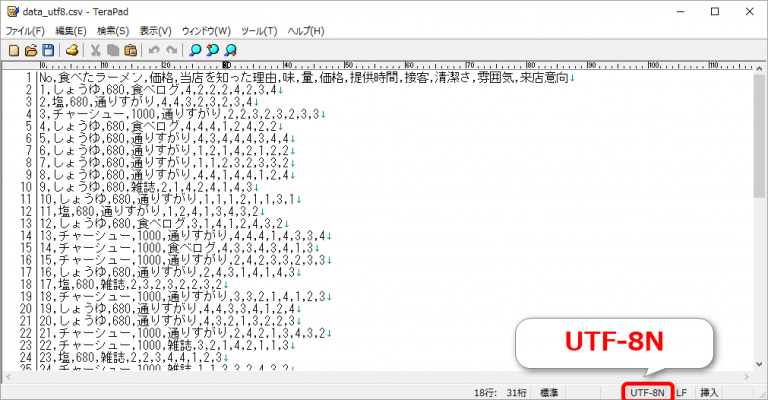Click the LF line-ending status indicator
This screenshot has height=400, width=768.
tap(682, 393)
